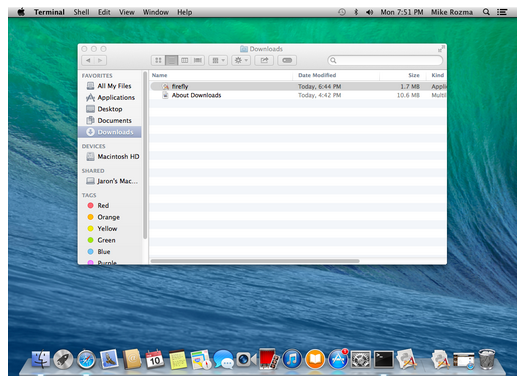Open Finder from the Dock

click(x=41, y=360)
